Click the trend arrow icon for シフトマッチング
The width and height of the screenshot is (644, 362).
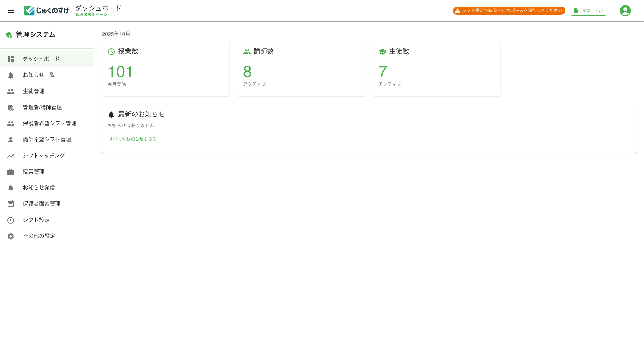click(11, 156)
